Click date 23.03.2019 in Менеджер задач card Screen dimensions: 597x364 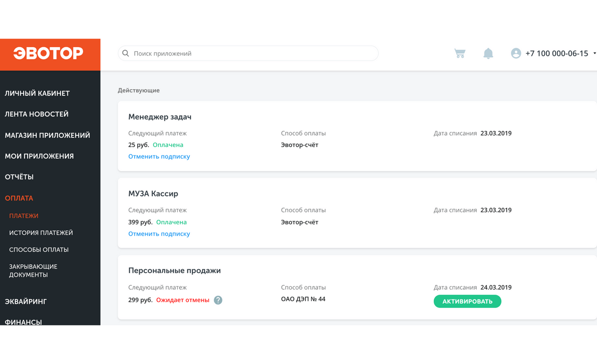(x=496, y=133)
